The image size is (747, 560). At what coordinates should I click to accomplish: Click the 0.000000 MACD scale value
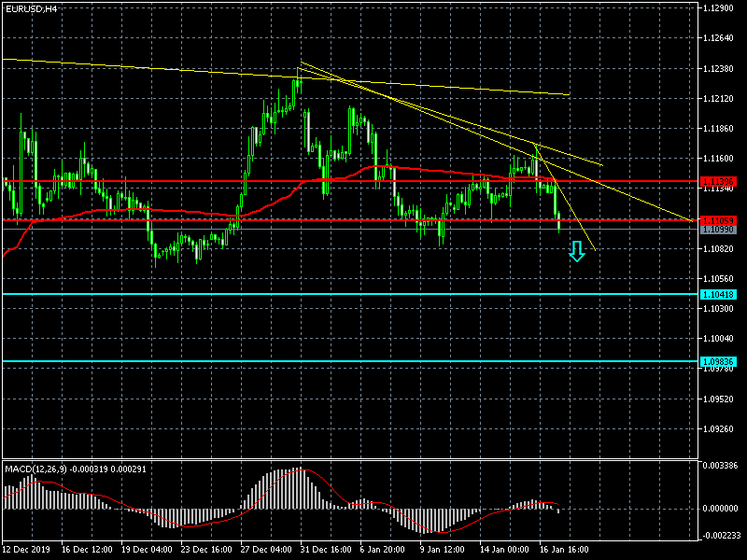720,509
